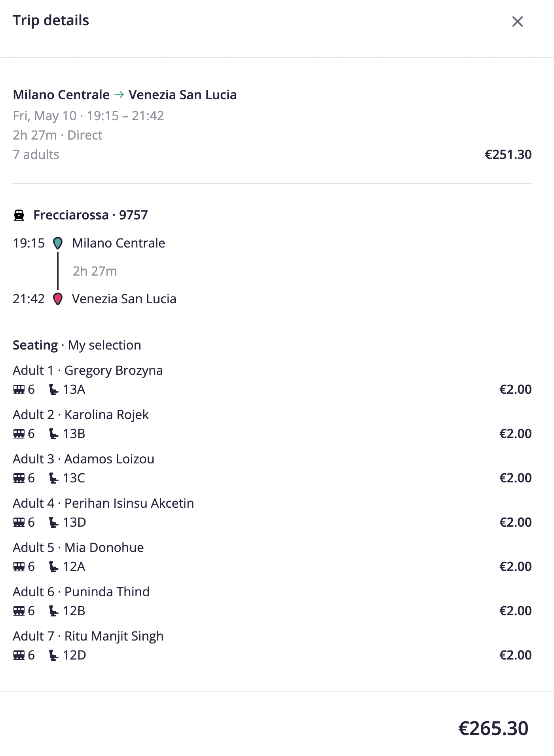The image size is (554, 756).
Task: Close the Trip details panel
Action: (517, 21)
